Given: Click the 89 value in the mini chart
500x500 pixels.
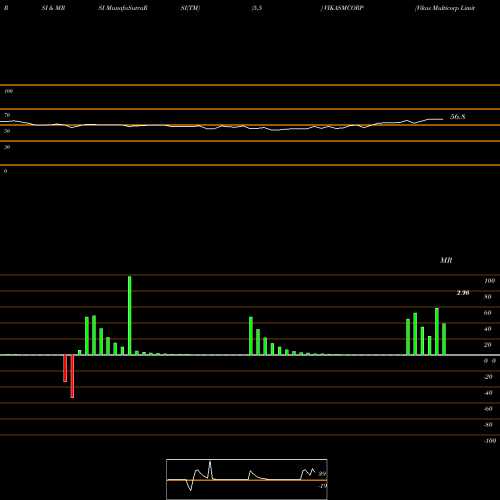Looking at the screenshot, I should [322, 474].
